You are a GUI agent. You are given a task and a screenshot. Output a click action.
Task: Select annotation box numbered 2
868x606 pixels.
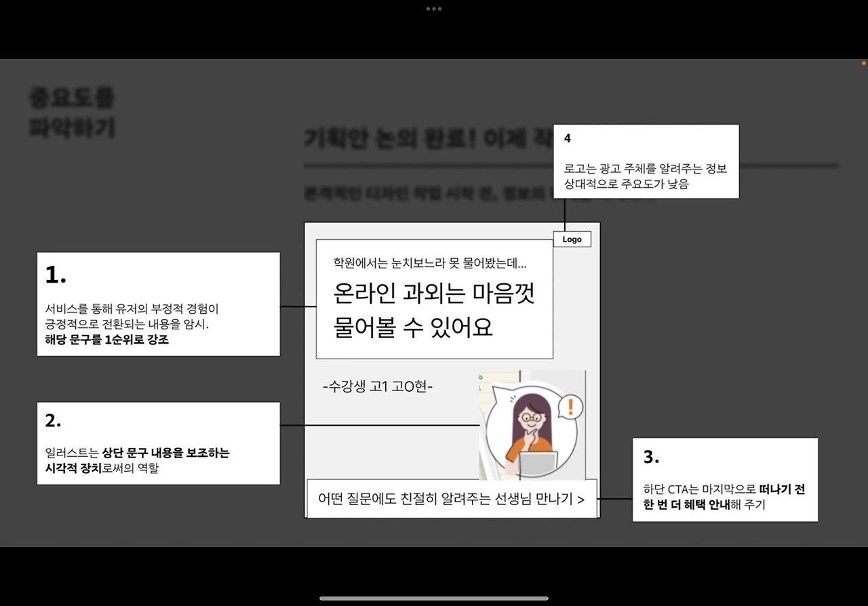coord(158,442)
